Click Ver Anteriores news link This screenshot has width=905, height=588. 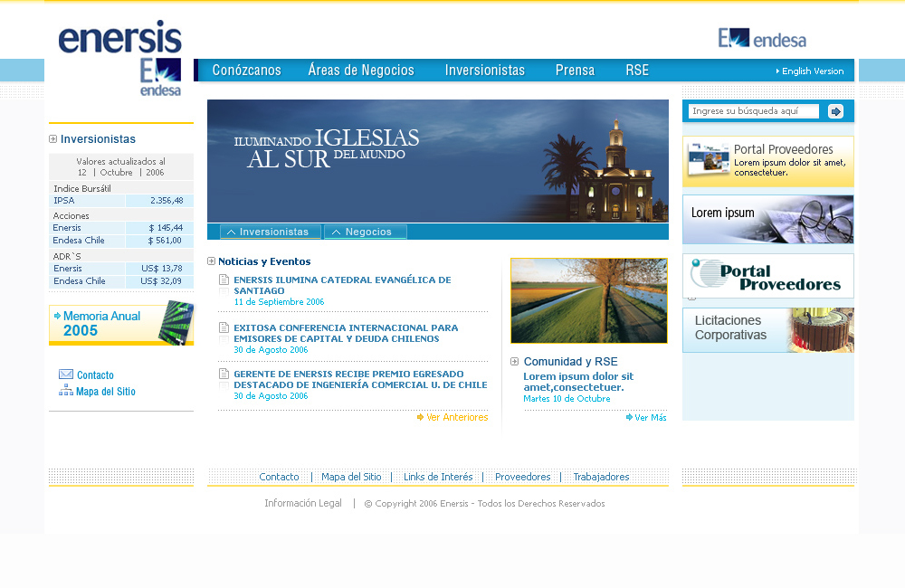coord(452,417)
